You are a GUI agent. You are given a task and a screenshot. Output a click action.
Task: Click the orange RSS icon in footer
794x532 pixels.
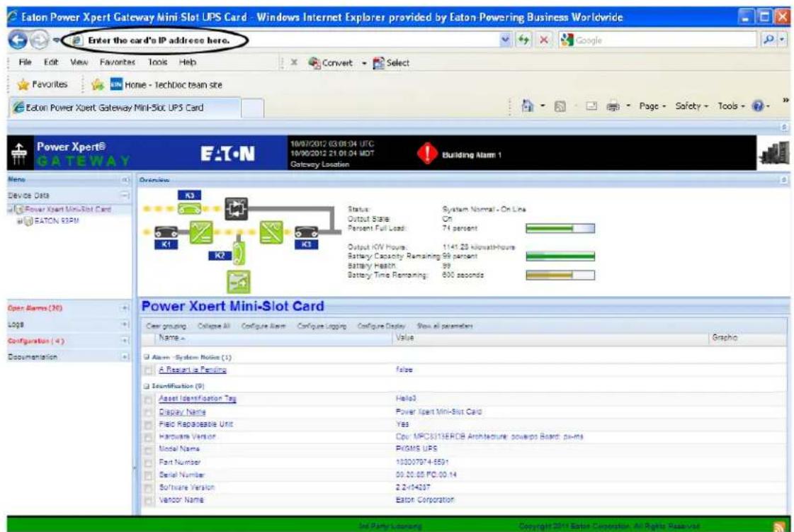click(x=780, y=526)
